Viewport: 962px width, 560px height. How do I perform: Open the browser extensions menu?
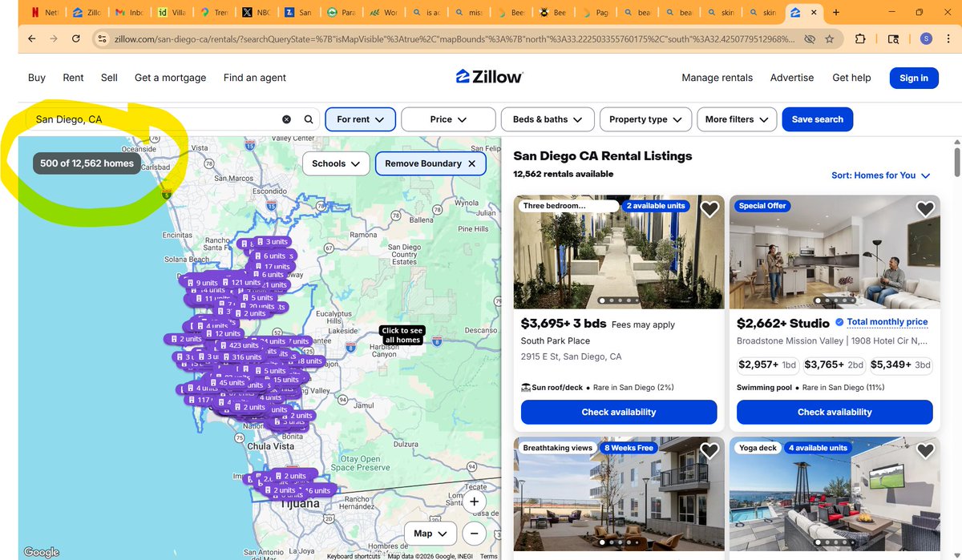tap(860, 38)
